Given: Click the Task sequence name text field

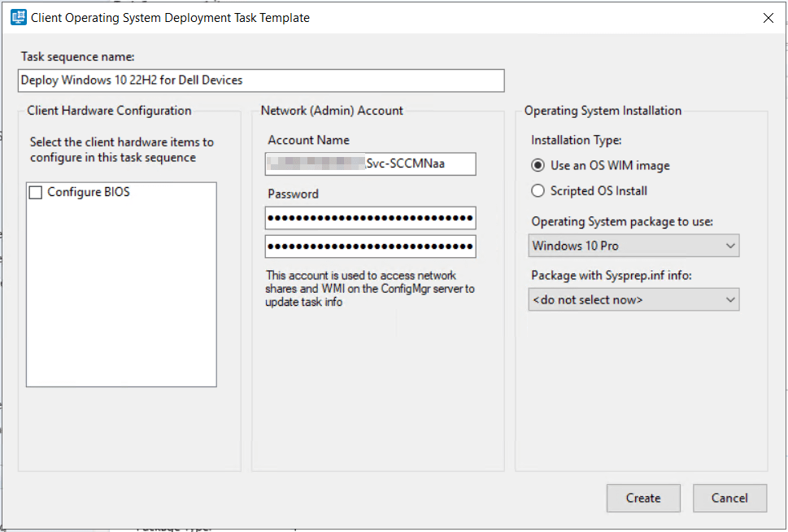Looking at the screenshot, I should coord(260,81).
